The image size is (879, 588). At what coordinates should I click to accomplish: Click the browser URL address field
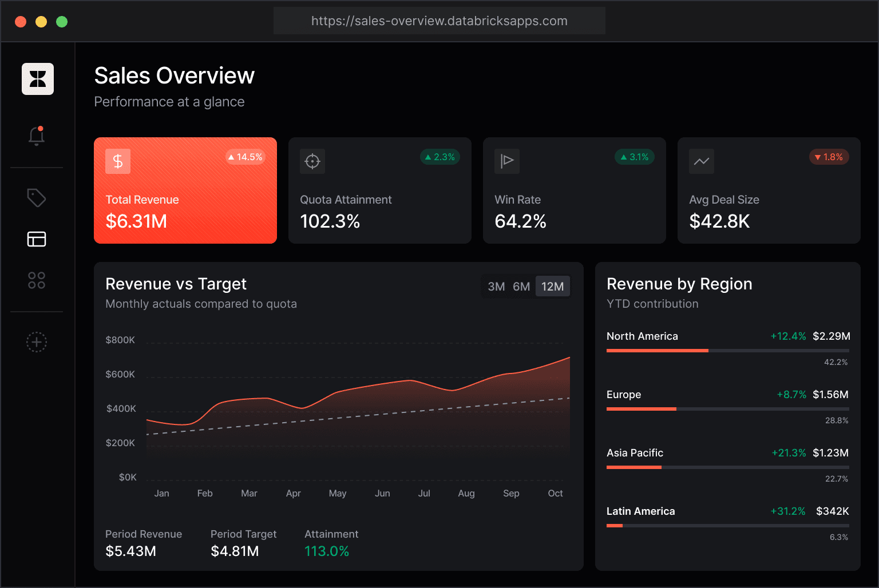tap(439, 21)
